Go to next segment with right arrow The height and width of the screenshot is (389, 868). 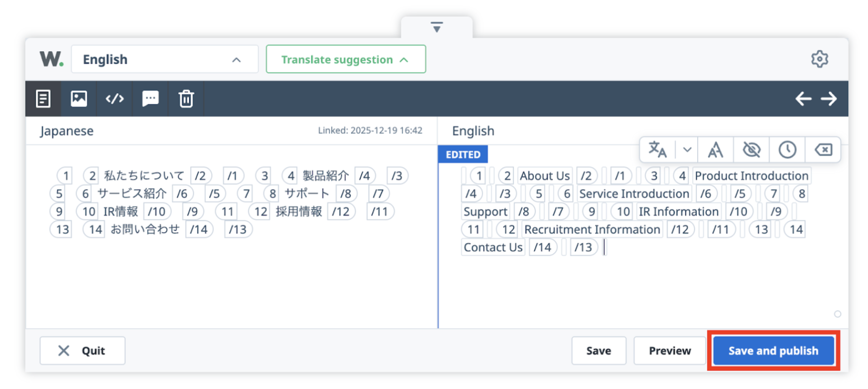click(829, 99)
